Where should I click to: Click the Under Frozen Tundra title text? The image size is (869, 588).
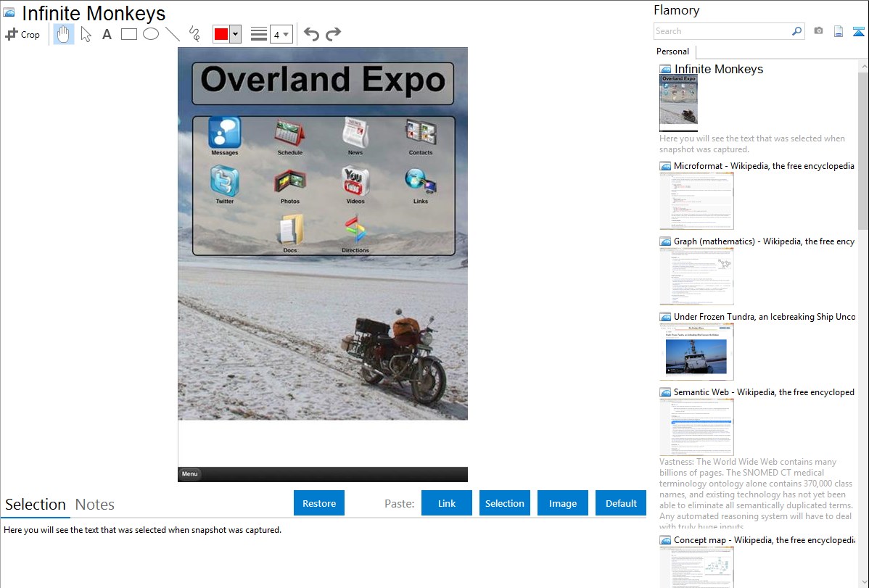coord(765,316)
